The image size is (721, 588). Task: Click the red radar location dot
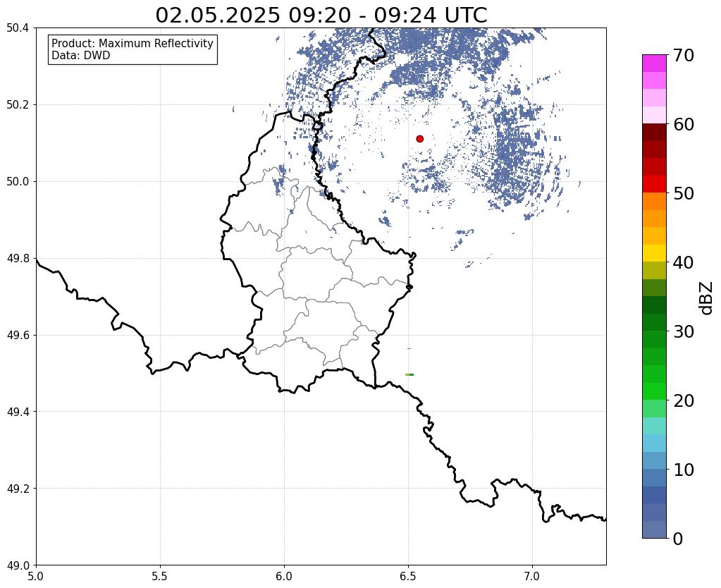[x=420, y=139]
